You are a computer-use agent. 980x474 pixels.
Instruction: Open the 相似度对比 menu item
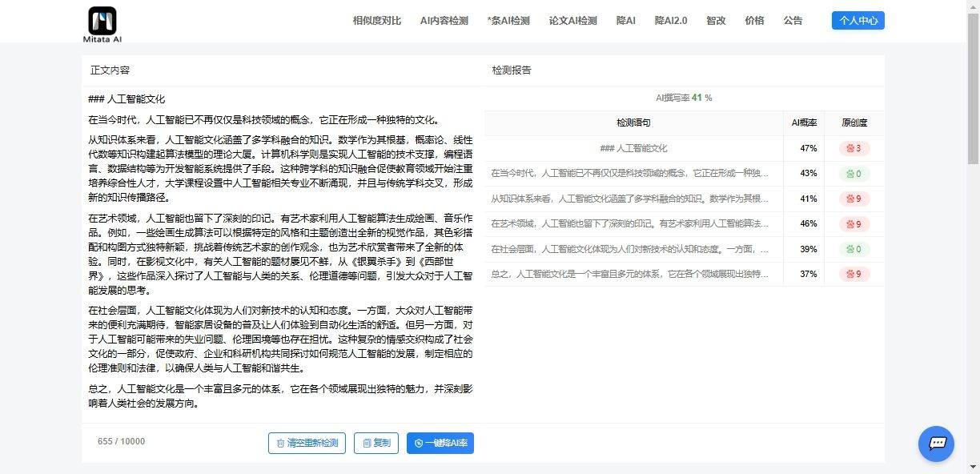point(376,21)
